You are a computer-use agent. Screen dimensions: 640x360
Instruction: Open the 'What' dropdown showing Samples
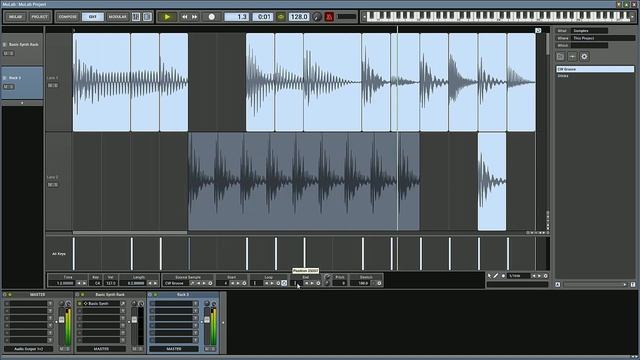589,31
